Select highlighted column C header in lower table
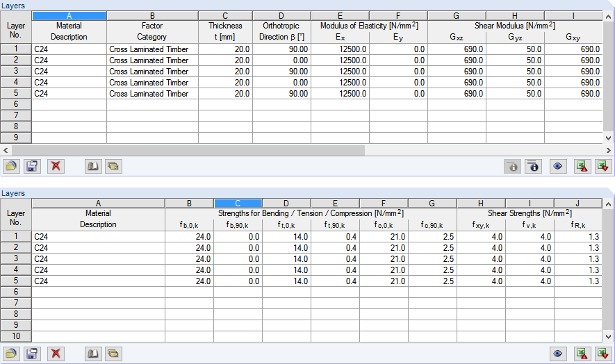Screen dimensions: 615x364 point(238,203)
